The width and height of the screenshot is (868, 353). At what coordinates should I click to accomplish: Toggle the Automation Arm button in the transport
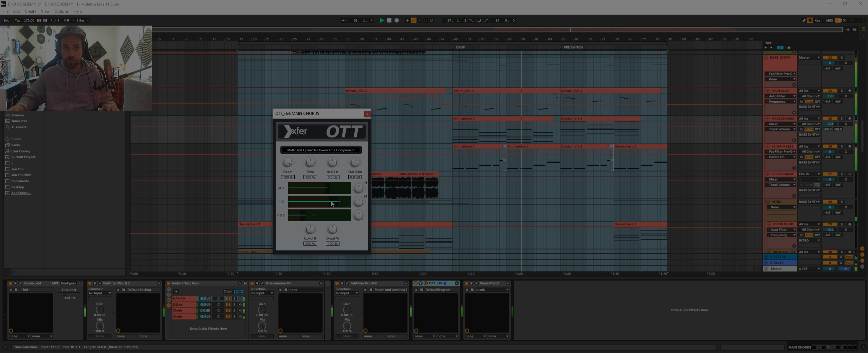[x=414, y=20]
